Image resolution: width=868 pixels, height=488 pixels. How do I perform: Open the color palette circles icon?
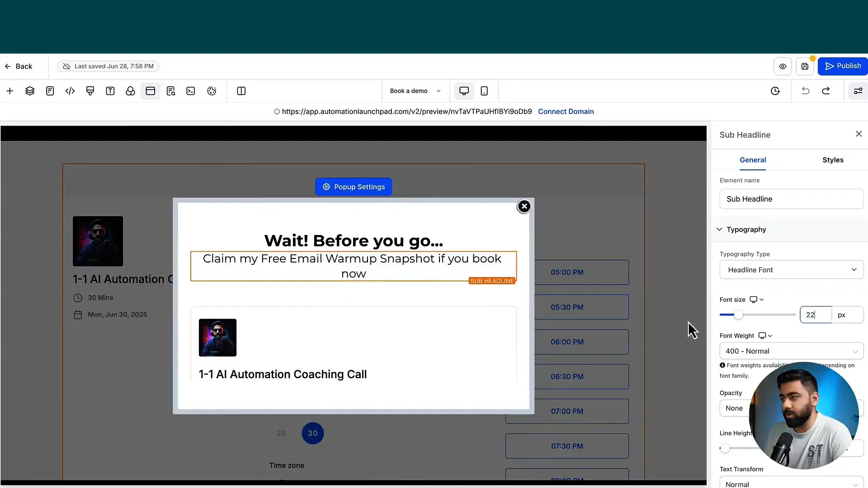point(130,91)
